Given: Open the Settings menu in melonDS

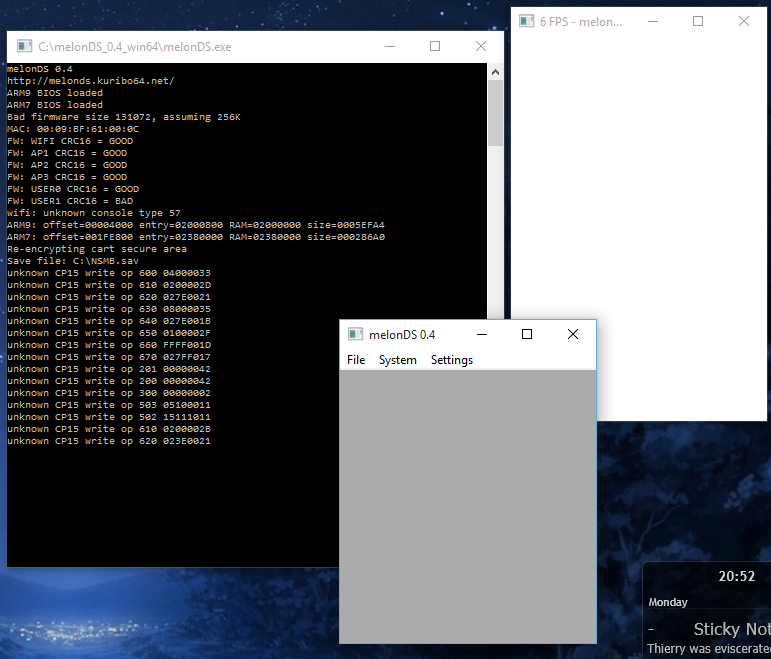Looking at the screenshot, I should pos(452,360).
